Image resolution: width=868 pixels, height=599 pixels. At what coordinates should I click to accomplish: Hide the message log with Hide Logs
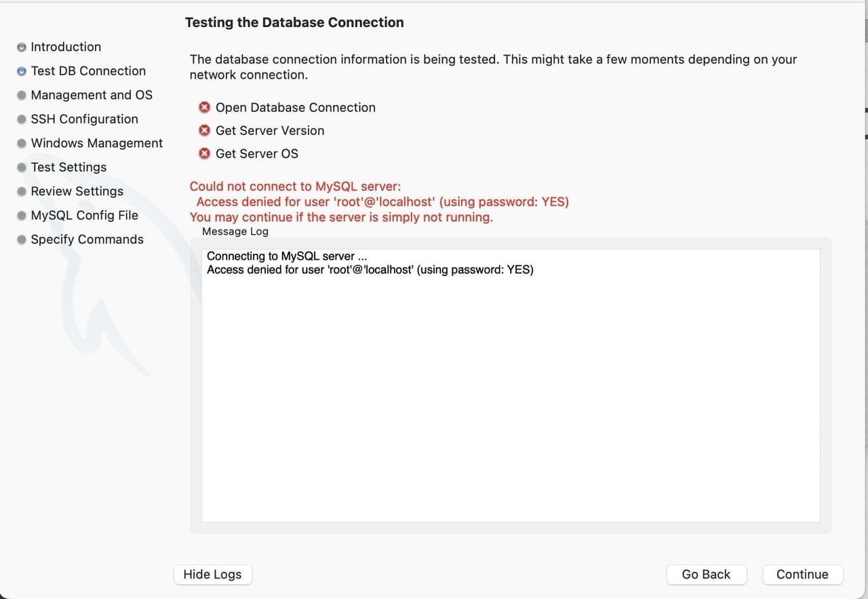(212, 575)
